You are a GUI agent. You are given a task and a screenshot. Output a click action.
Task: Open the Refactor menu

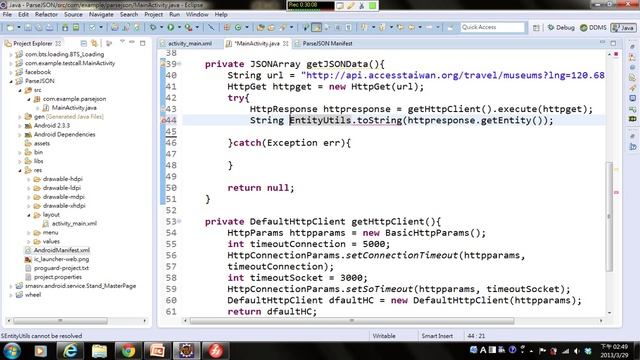(x=46, y=14)
